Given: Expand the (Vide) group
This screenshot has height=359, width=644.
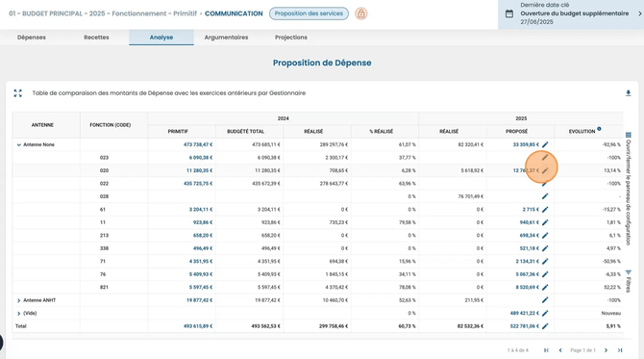Looking at the screenshot, I should (19, 314).
